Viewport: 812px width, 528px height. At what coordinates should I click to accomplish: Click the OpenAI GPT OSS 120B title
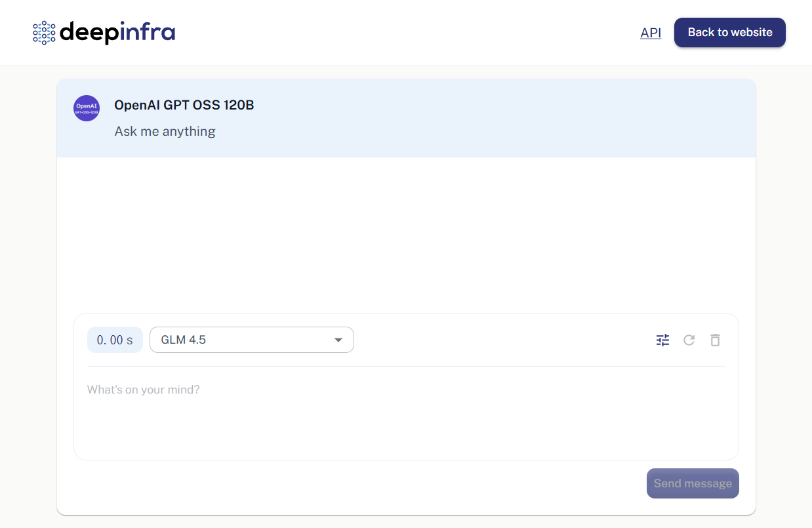pos(184,105)
